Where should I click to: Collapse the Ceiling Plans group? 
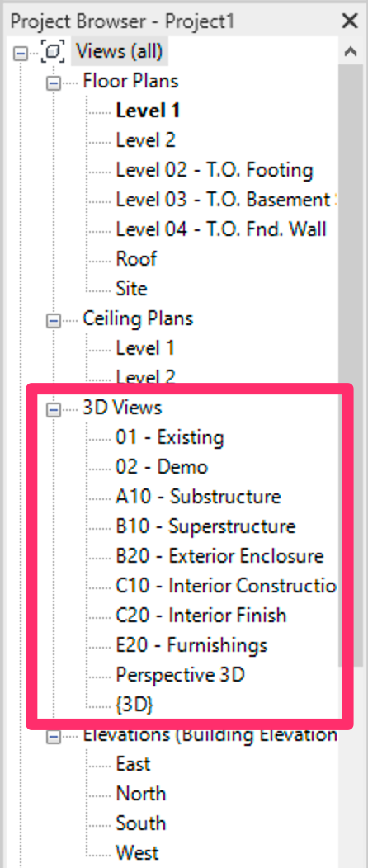(x=54, y=320)
